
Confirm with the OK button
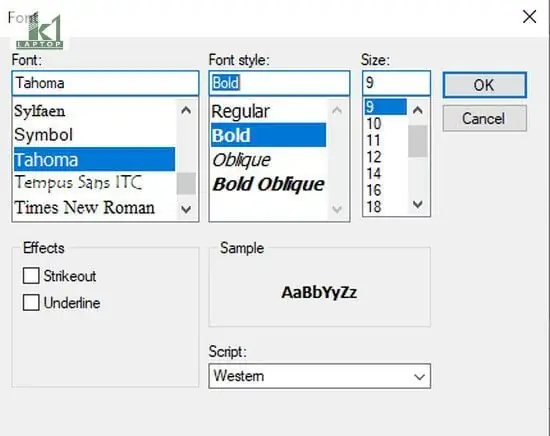click(484, 85)
